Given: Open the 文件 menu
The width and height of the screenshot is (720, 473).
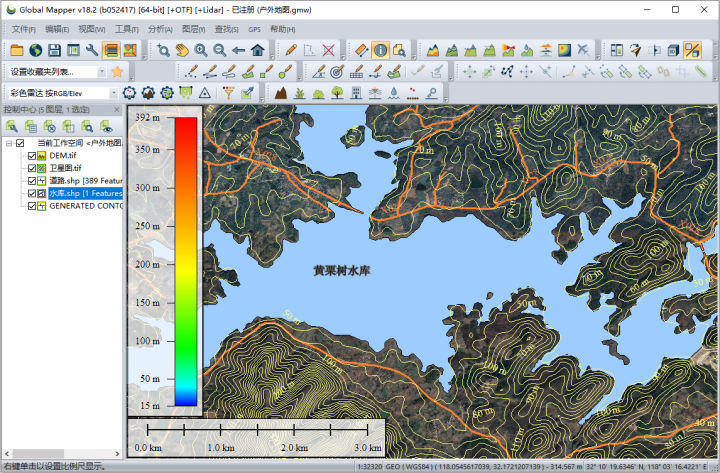Looking at the screenshot, I should coord(23,29).
